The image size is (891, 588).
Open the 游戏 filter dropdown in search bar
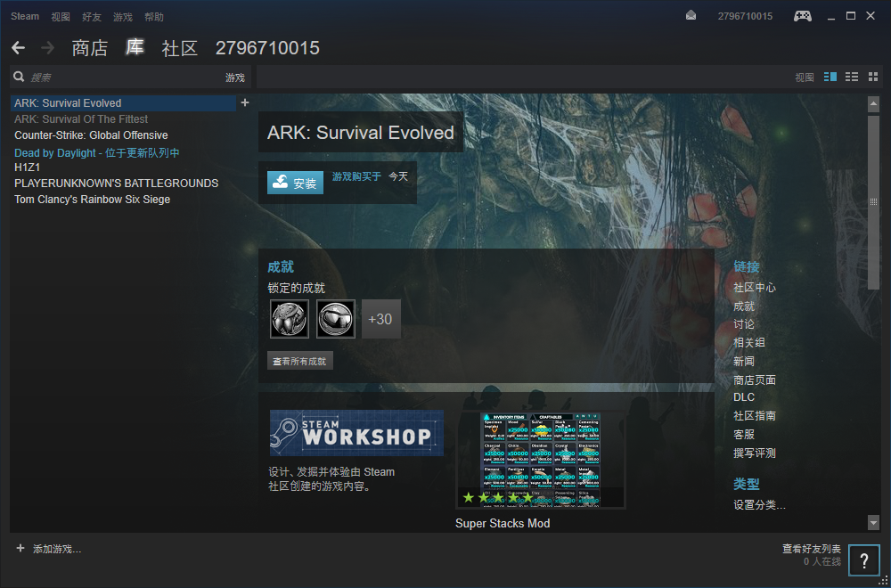pyautogui.click(x=235, y=78)
